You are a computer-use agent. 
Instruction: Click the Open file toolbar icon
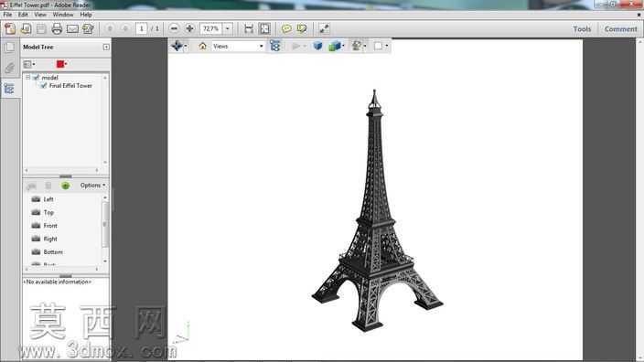[x=26, y=28]
